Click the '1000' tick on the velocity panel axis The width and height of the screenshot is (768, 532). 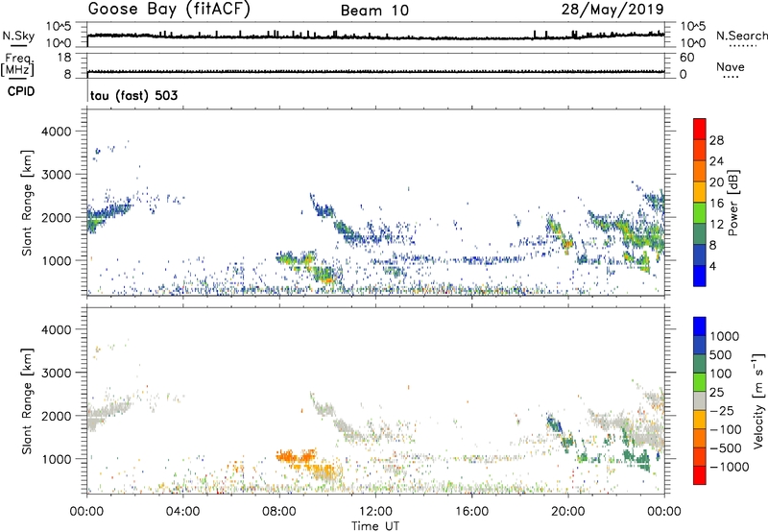click(x=57, y=459)
